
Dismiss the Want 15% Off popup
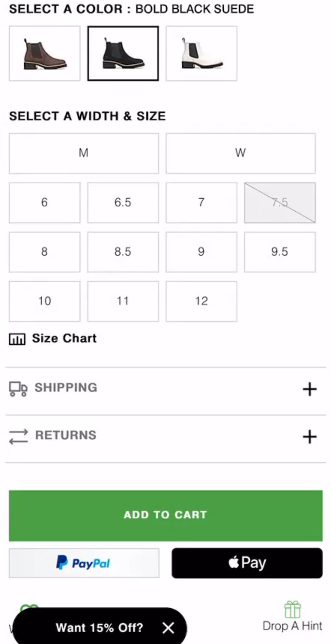click(x=168, y=628)
